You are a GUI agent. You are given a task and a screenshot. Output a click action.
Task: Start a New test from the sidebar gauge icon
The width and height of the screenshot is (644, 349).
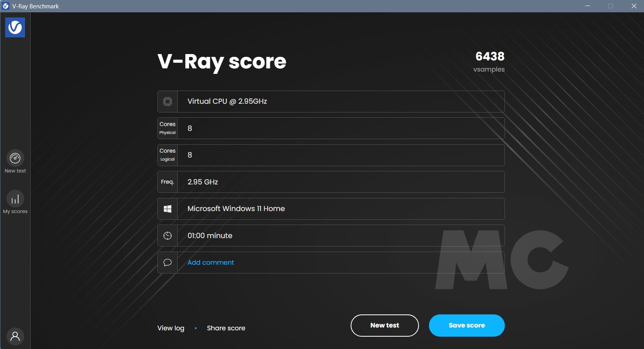(15, 158)
